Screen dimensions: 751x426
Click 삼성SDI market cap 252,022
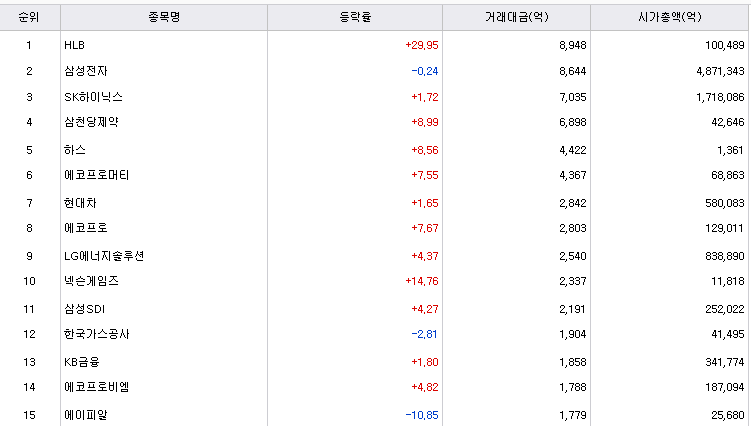(725, 309)
